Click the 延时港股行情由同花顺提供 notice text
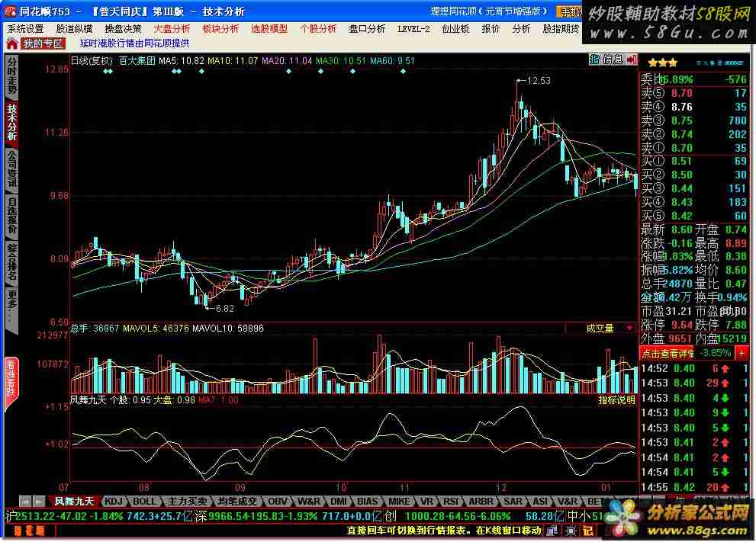The width and height of the screenshot is (756, 542). (134, 43)
